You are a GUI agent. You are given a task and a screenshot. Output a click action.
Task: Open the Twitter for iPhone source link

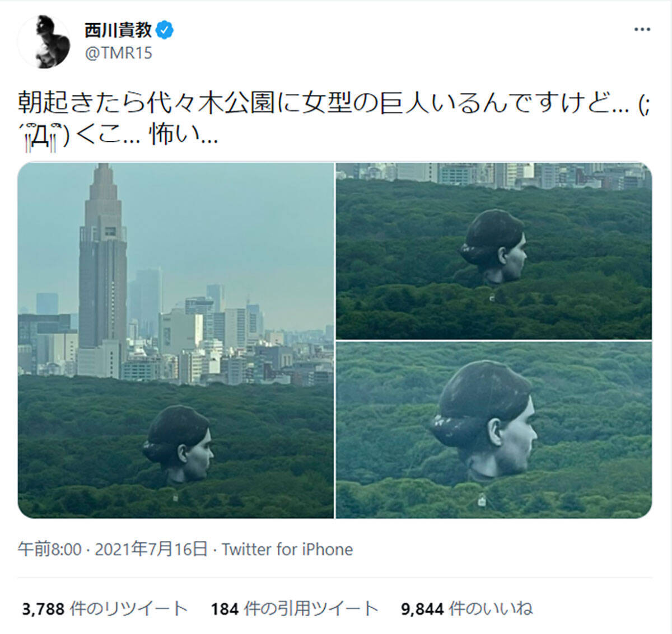point(287,550)
